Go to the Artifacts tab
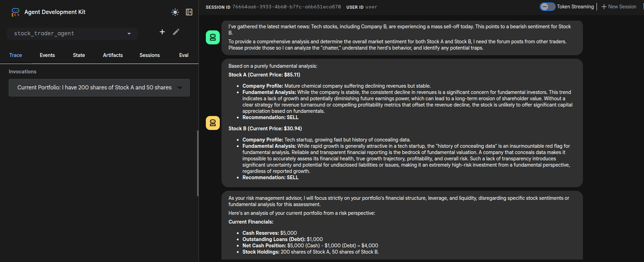The width and height of the screenshot is (644, 262). 113,55
